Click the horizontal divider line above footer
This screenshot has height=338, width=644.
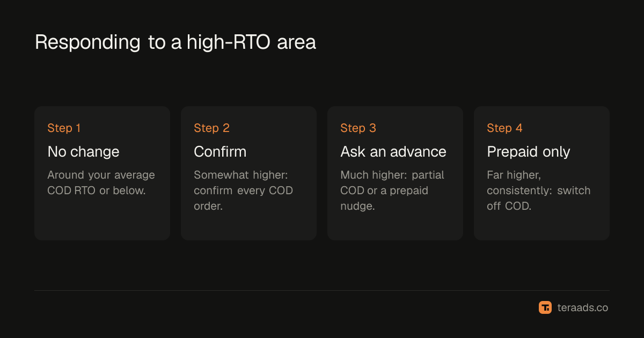click(x=322, y=291)
